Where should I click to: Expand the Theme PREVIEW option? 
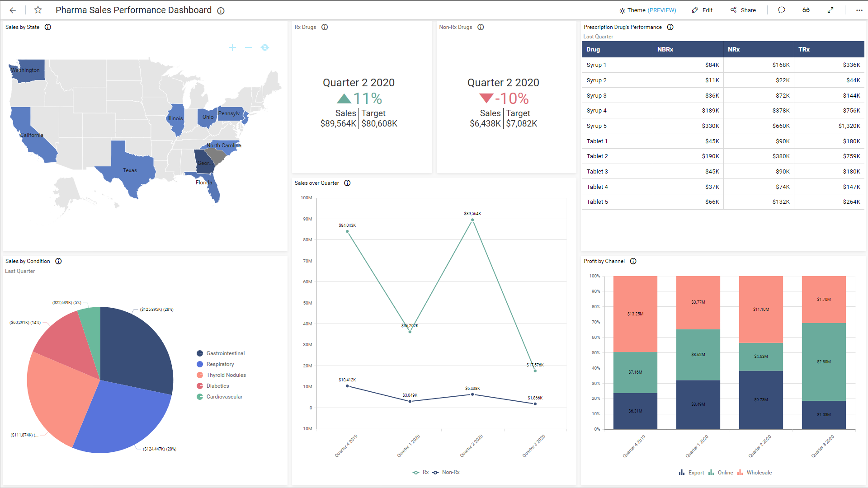tap(647, 10)
